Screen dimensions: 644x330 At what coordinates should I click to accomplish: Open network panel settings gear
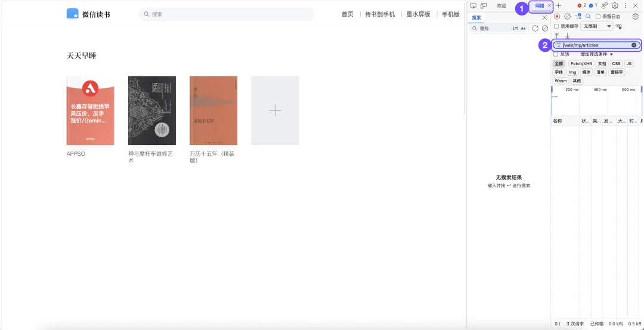point(636,17)
